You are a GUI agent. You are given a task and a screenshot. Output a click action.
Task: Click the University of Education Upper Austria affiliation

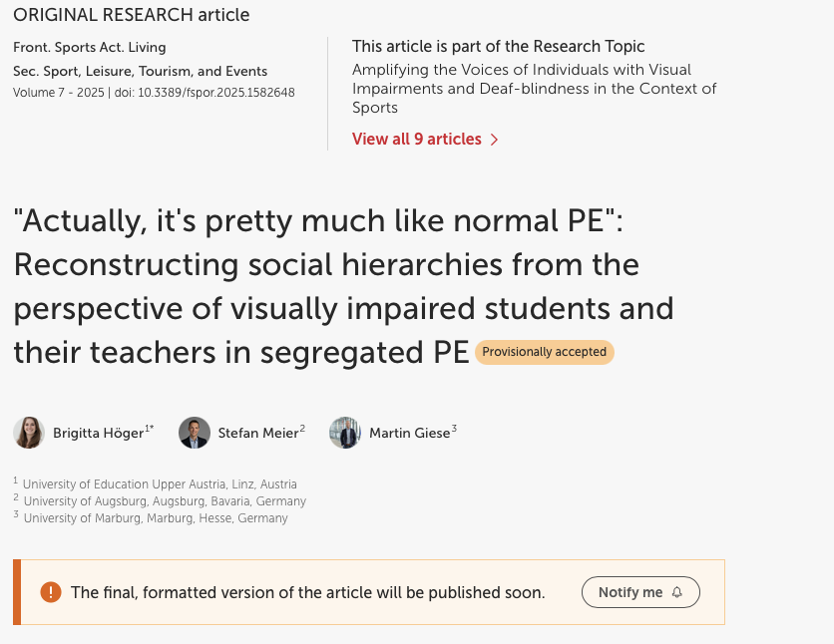click(x=160, y=484)
